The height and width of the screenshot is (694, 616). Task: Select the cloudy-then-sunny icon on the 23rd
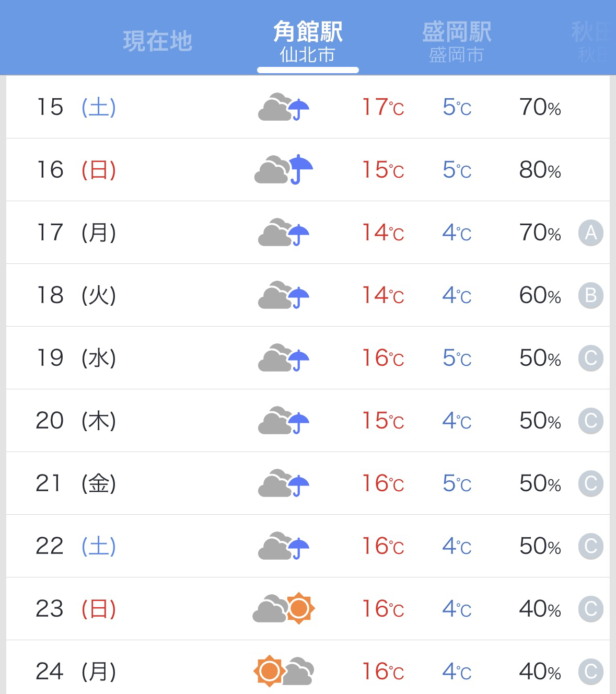click(284, 609)
